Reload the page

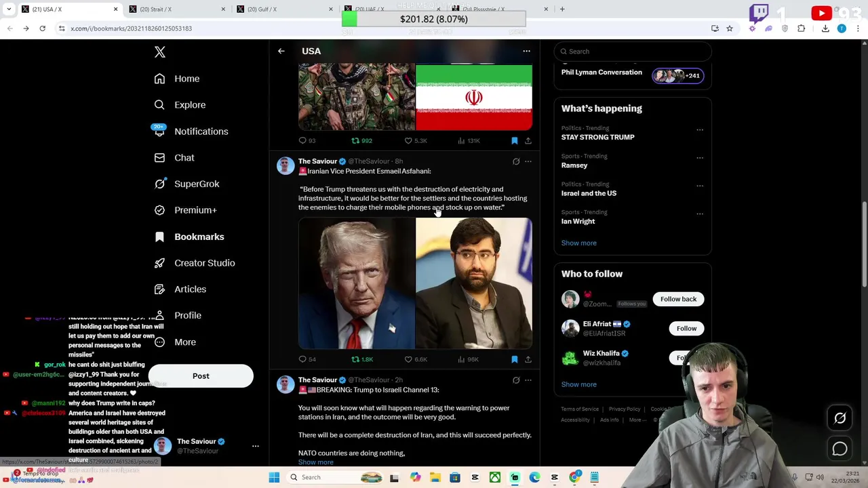pos(42,28)
